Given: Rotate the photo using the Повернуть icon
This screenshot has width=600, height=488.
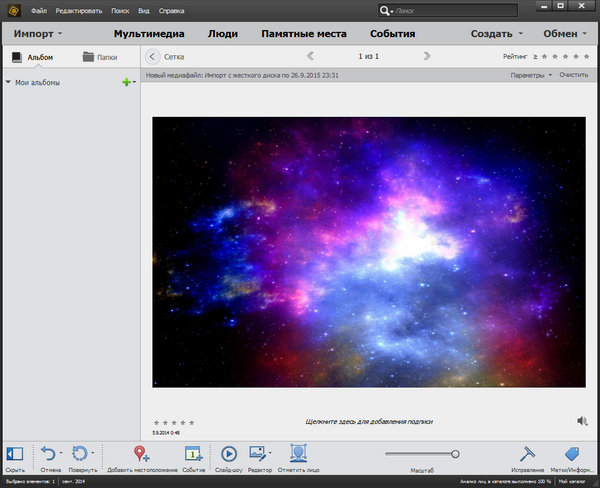Looking at the screenshot, I should (x=81, y=454).
